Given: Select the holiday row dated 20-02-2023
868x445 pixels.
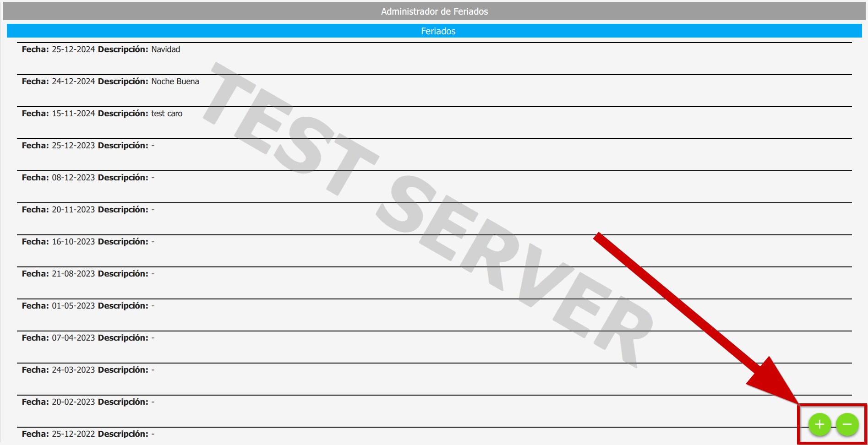Looking at the screenshot, I should pyautogui.click(x=73, y=402).
